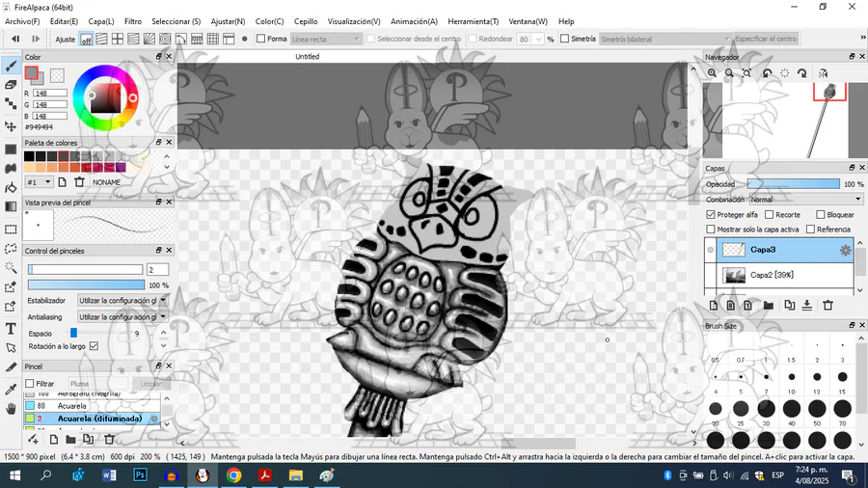Select the Gradient tool

click(11, 206)
